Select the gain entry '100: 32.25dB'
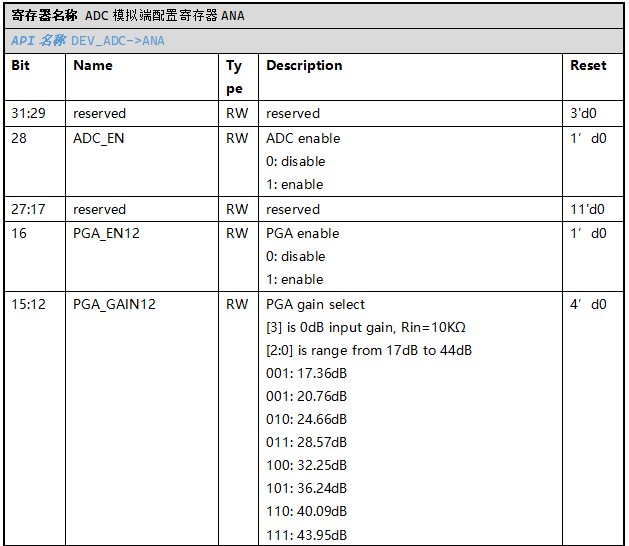 [306, 465]
